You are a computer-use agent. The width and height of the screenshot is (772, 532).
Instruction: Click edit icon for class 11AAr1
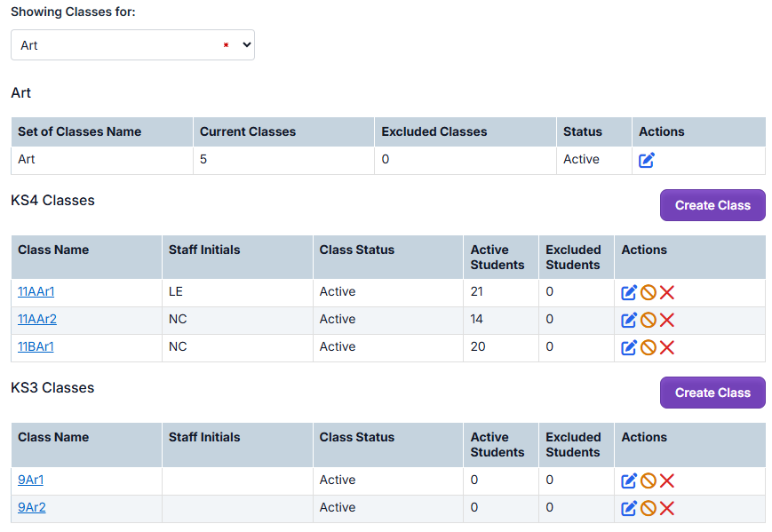point(629,292)
